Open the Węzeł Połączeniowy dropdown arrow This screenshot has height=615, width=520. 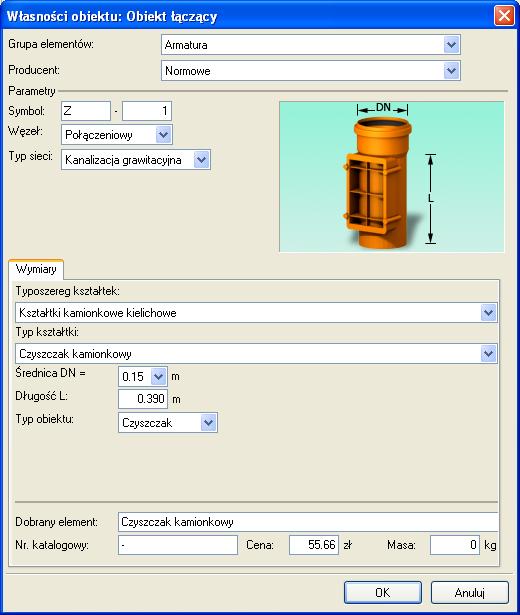click(x=163, y=135)
